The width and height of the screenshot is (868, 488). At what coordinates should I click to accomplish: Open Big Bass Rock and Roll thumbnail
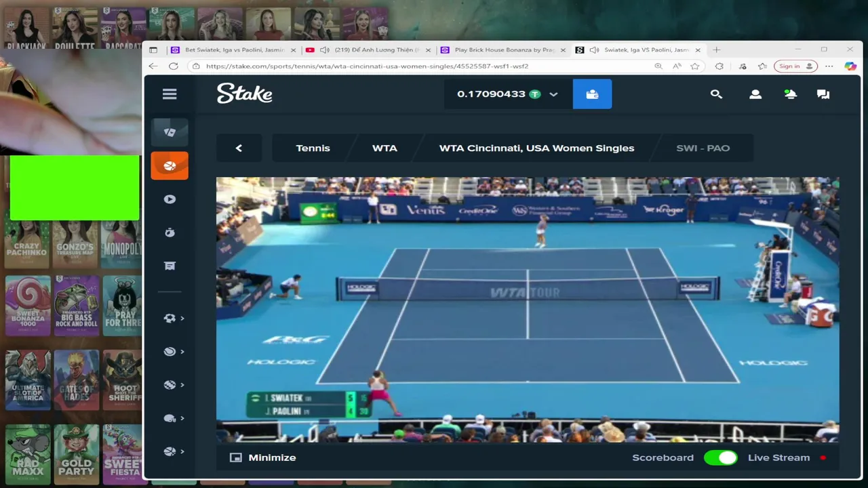pyautogui.click(x=77, y=306)
